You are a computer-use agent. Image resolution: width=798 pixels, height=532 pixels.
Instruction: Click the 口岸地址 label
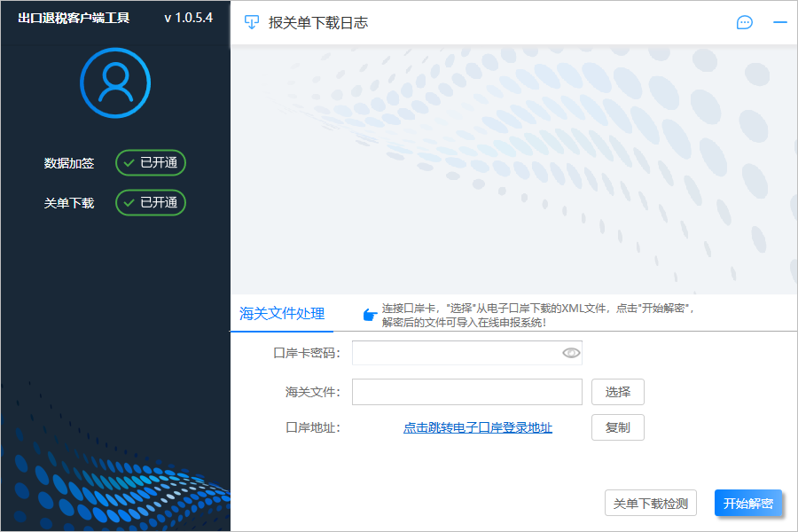[x=312, y=427]
